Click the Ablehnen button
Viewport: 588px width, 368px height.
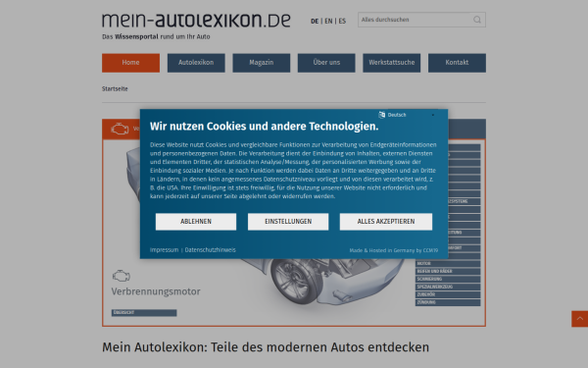click(196, 222)
